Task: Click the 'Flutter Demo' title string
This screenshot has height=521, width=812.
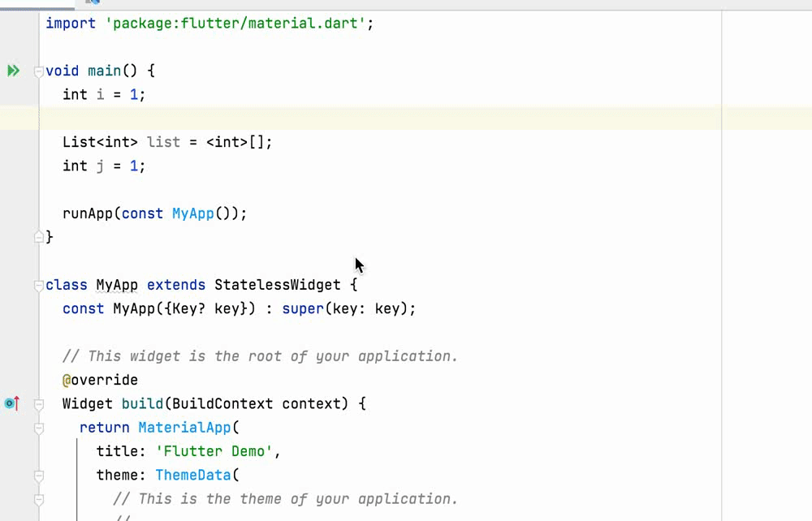Action: pyautogui.click(x=214, y=452)
